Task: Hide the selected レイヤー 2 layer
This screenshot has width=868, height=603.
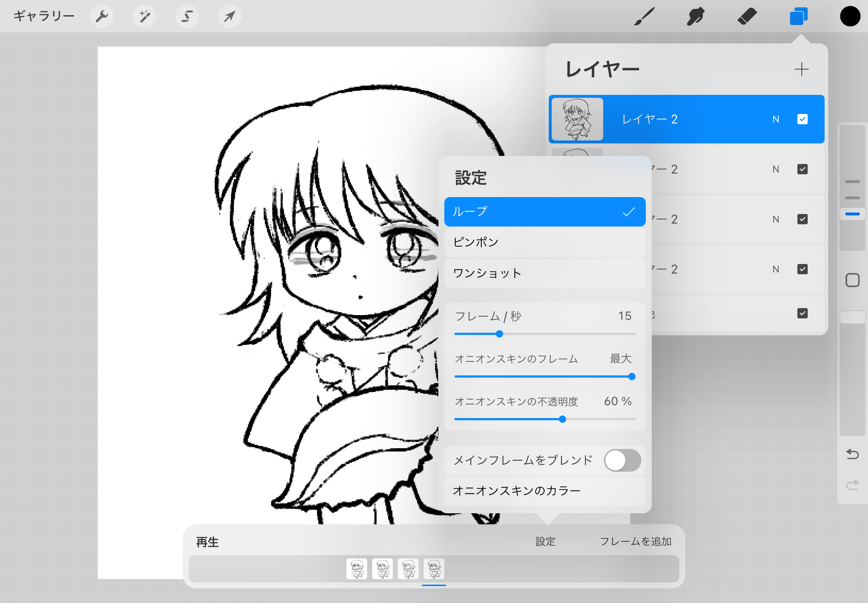Action: pos(802,119)
